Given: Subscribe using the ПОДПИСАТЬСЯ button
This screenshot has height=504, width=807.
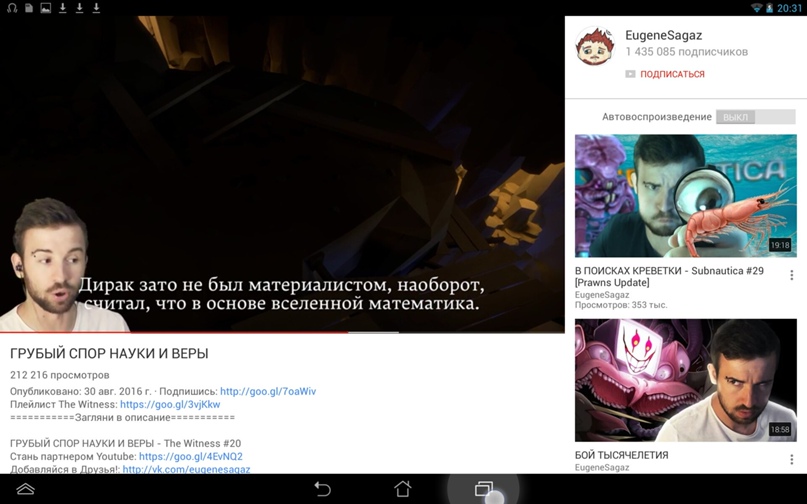Looking at the screenshot, I should [x=672, y=74].
